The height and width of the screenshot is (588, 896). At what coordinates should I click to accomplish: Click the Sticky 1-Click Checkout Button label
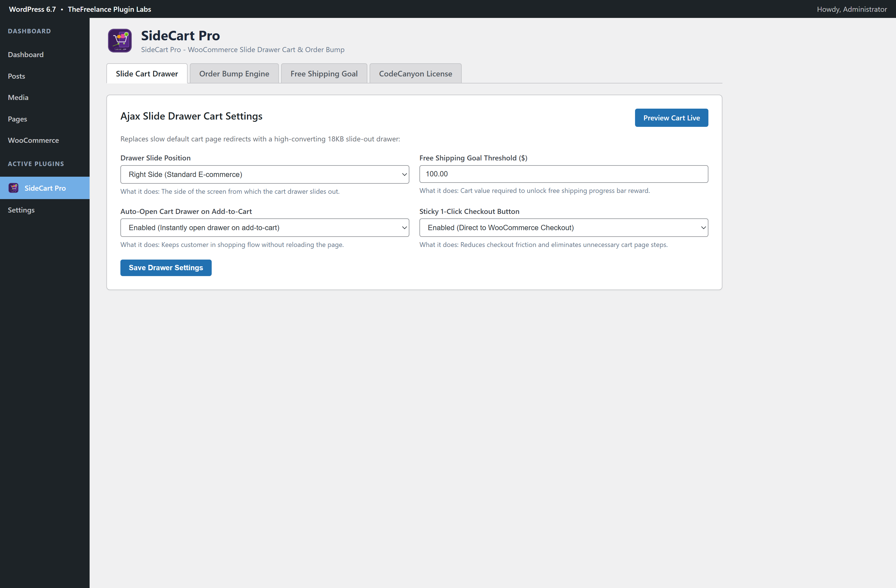coord(469,212)
